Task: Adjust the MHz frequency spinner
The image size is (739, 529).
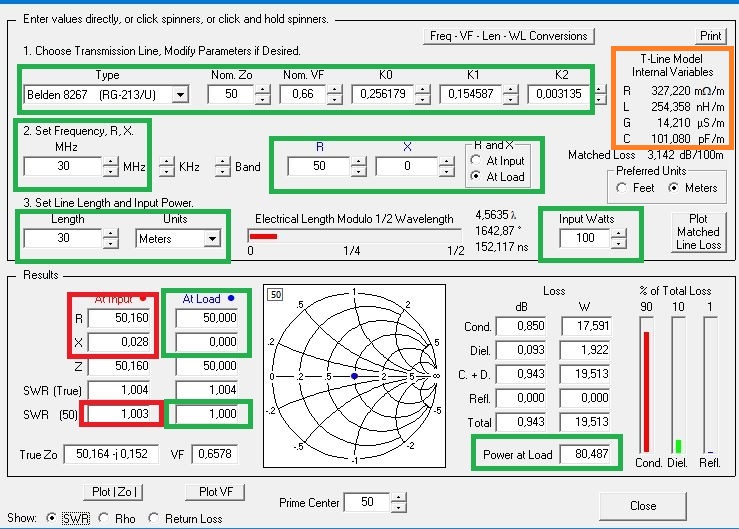Action: coord(110,166)
